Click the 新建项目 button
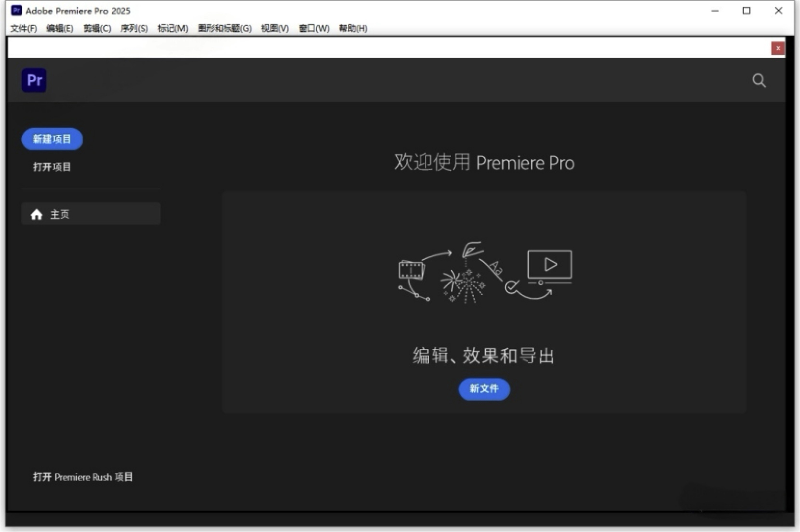 52,139
